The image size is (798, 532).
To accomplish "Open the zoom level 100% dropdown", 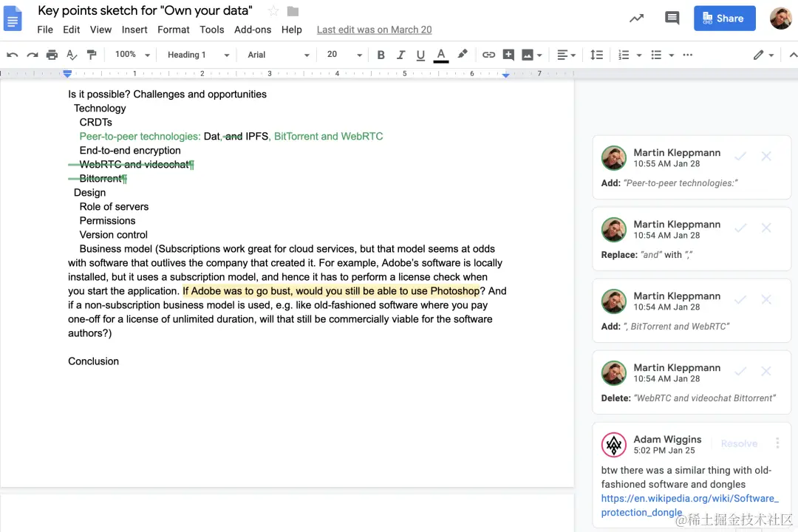I will click(132, 55).
